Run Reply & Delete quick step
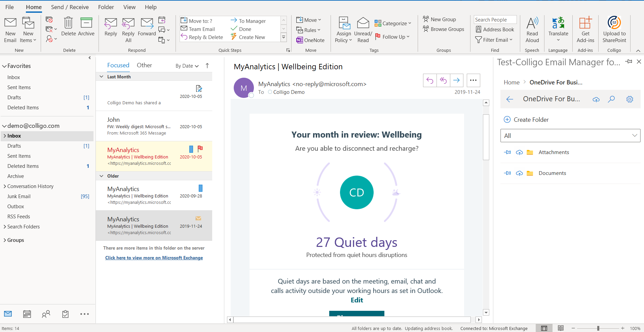Viewport: 644px width, 332px height. coord(202,37)
